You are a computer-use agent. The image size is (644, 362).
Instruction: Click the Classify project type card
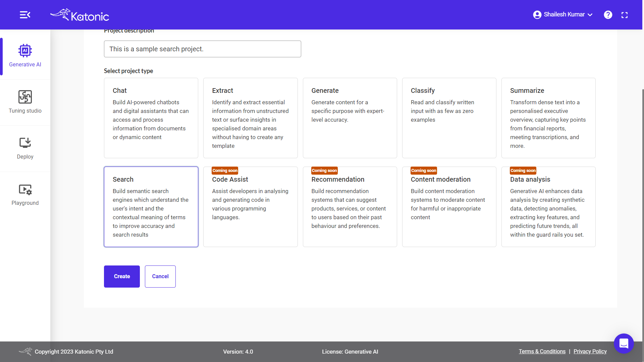449,117
